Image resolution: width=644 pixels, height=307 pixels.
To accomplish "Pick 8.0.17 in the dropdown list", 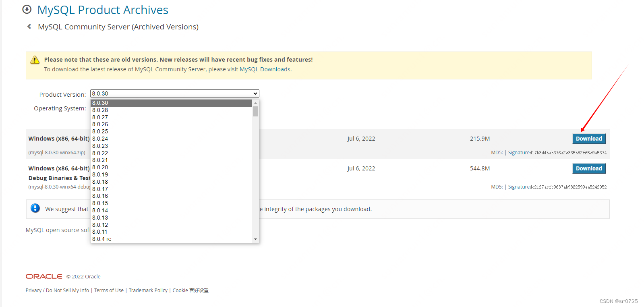I will click(x=171, y=189).
